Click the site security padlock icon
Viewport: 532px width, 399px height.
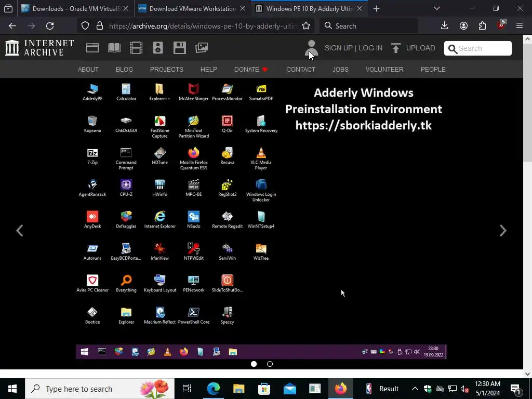[100, 26]
